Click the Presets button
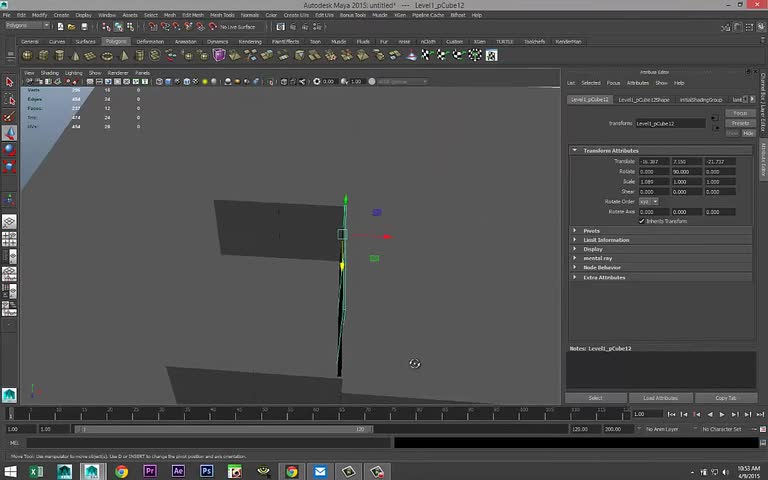Image resolution: width=768 pixels, height=480 pixels. [740, 123]
